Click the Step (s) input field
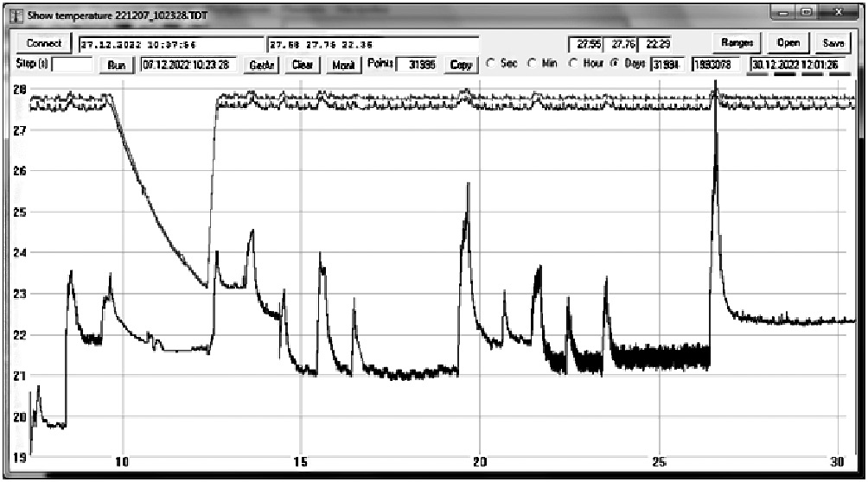The width and height of the screenshot is (868, 482). pos(73,65)
